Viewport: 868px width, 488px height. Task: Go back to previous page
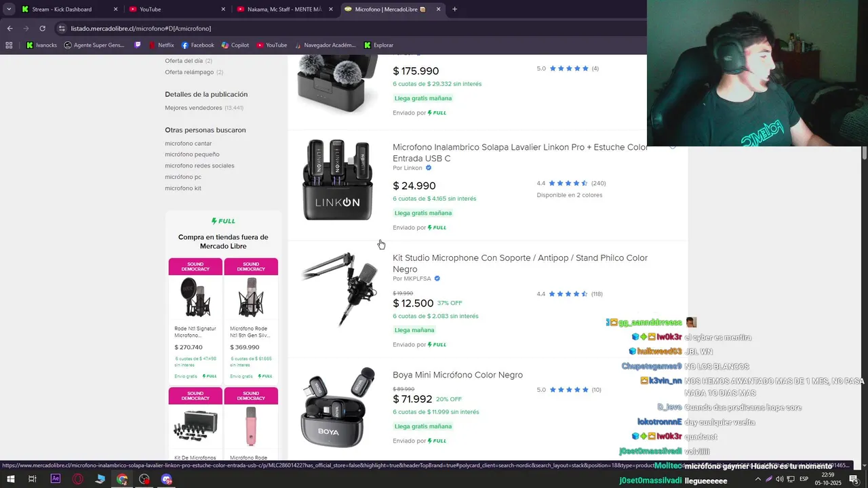coord(9,28)
